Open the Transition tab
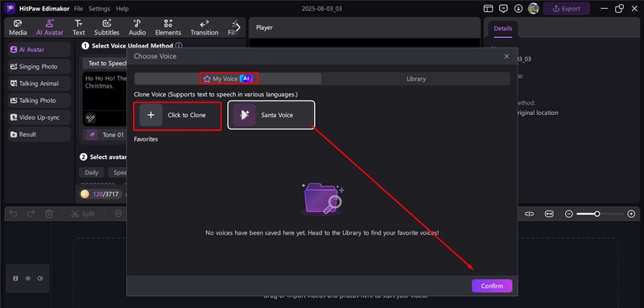The height and width of the screenshot is (308, 644). [x=204, y=27]
